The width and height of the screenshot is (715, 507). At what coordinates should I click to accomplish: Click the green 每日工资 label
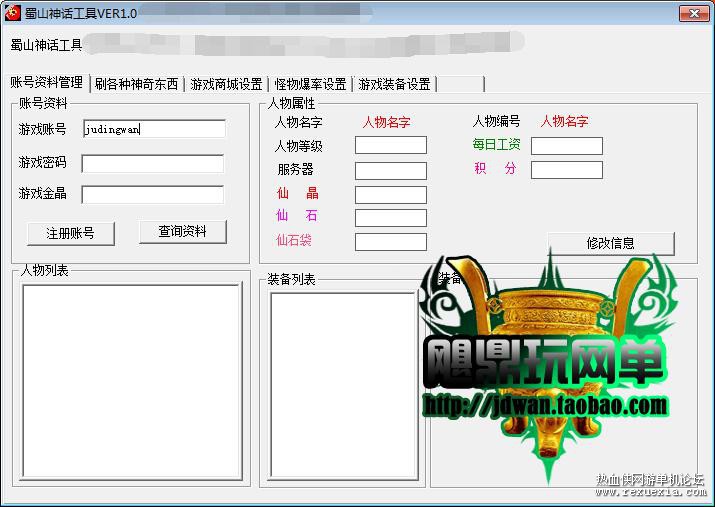pyautogui.click(x=497, y=145)
